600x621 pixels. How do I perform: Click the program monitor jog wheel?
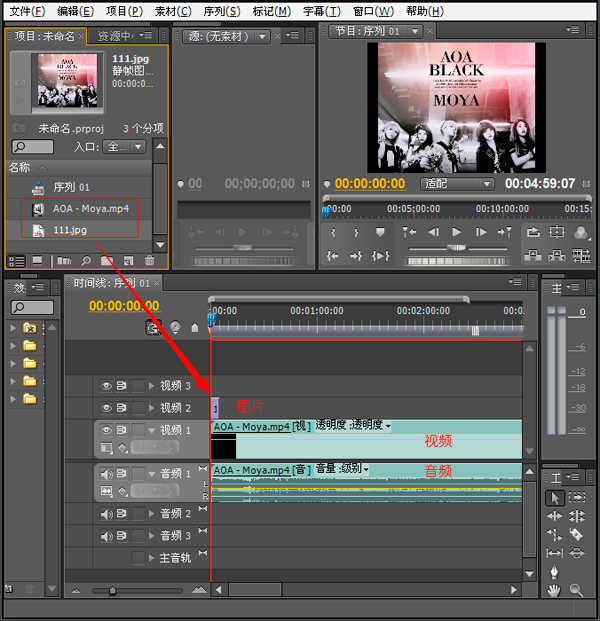[x=457, y=261]
